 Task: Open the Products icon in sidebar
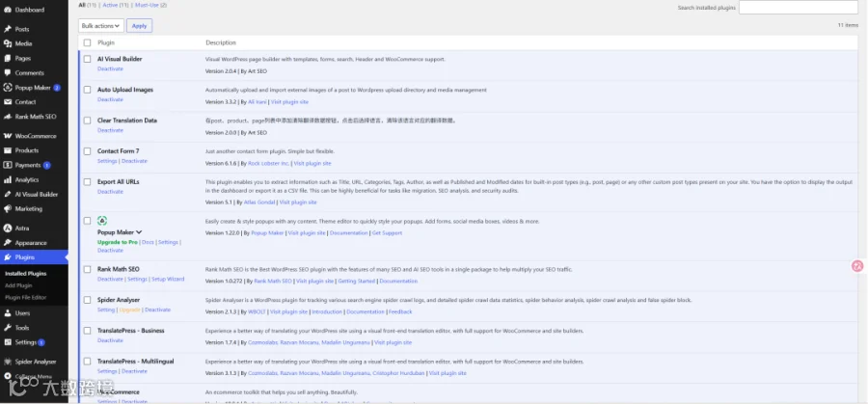click(7, 150)
